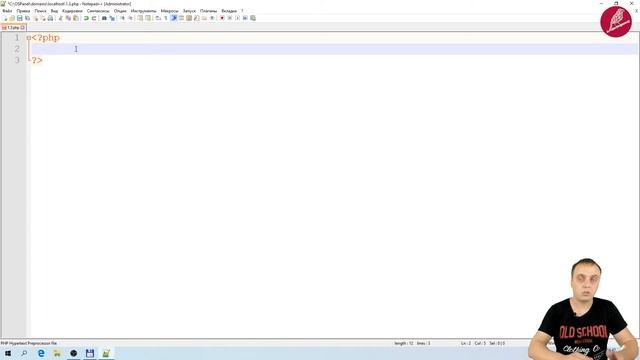This screenshot has width=640, height=360.
Task: Click the Open file toolbar icon
Action: [12, 18]
